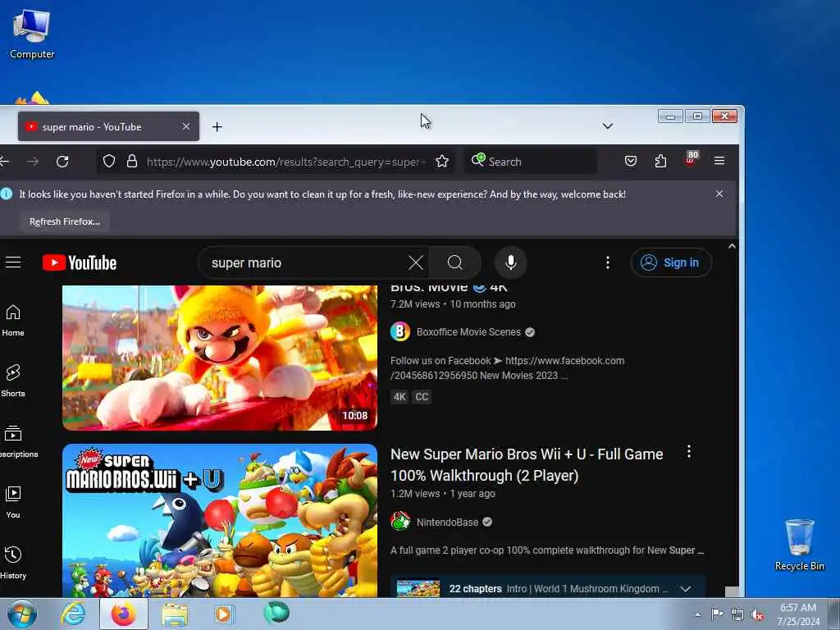Screen dimensions: 840x630
Task: Click the YouTube search field with super mario
Action: coord(305,262)
